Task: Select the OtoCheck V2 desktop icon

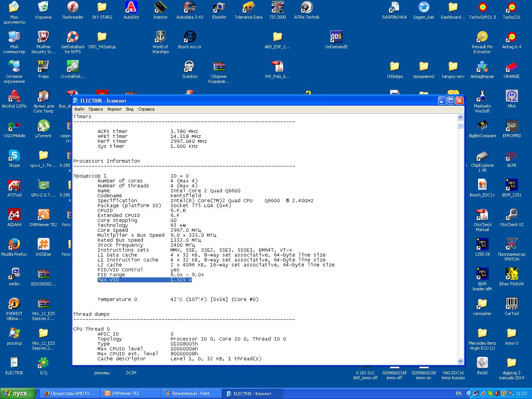Action: [x=511, y=218]
